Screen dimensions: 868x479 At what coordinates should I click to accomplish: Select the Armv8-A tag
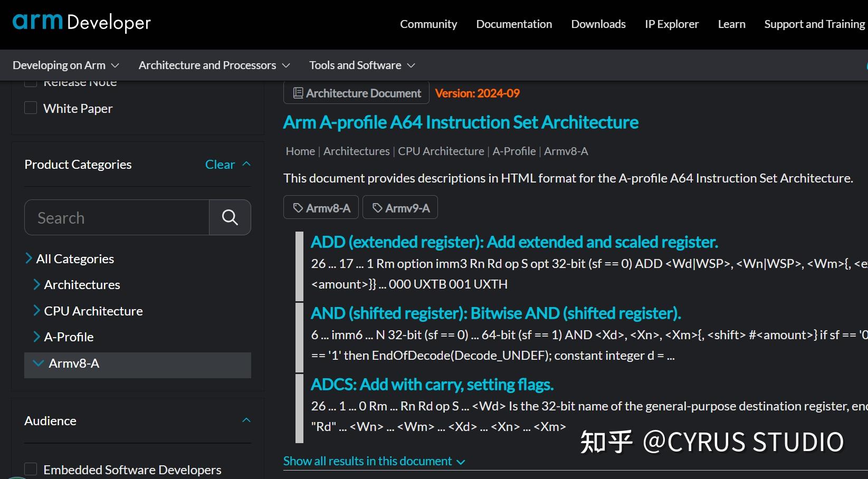320,207
